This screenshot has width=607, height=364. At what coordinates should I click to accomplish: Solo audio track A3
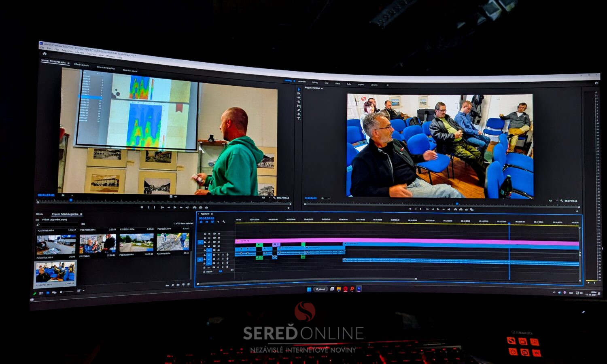coord(223,263)
